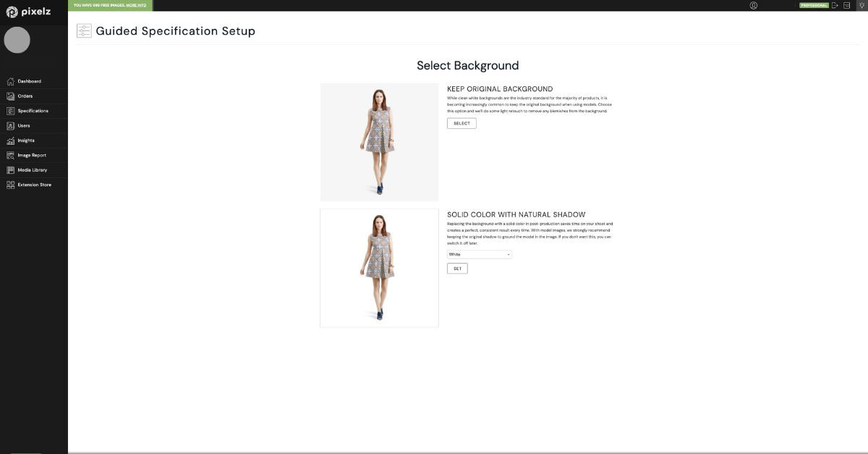Open the user account icon in top bar
Screen dimensions: 868x454
pyautogui.click(x=754, y=5)
